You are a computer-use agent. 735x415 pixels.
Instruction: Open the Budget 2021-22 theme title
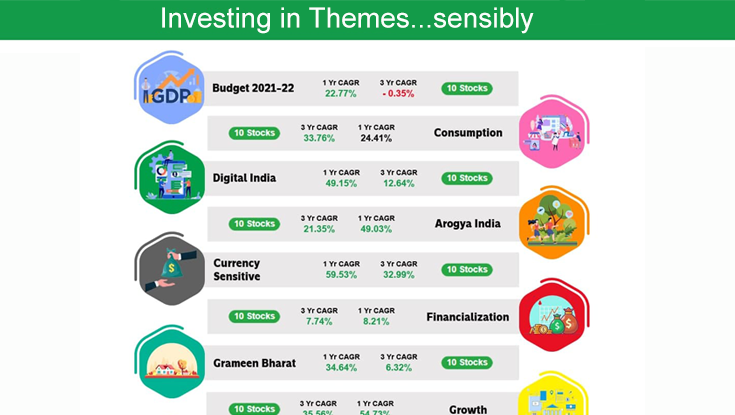(x=254, y=88)
